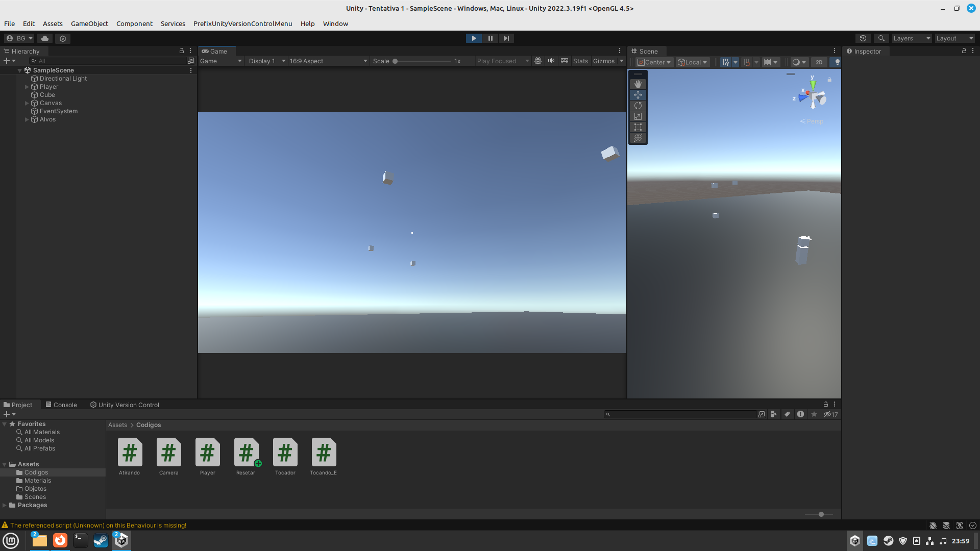Select the Materiais folder in Project

(37, 481)
